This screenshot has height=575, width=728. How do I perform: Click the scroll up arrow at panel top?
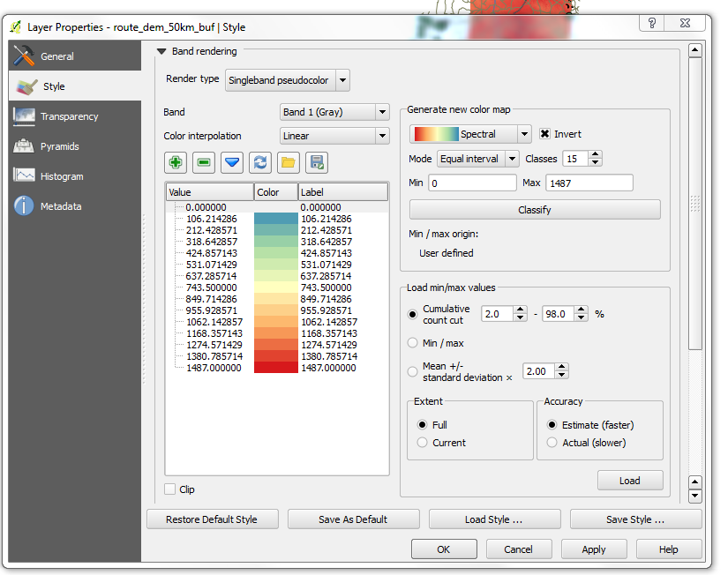[695, 50]
